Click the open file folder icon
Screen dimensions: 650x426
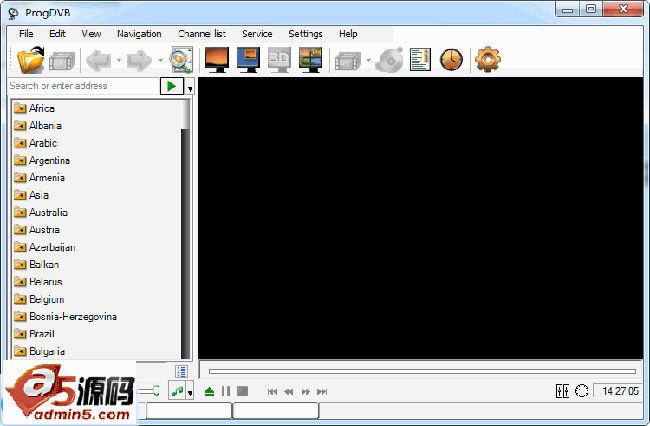pyautogui.click(x=31, y=60)
